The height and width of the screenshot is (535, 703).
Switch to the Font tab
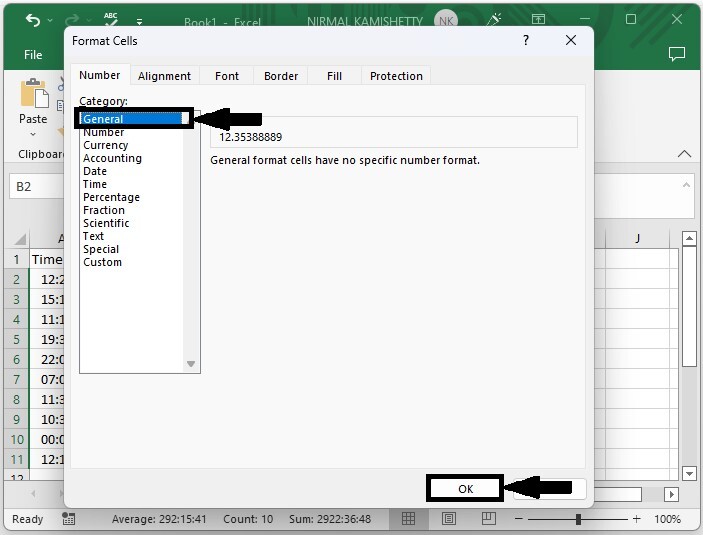(x=227, y=76)
